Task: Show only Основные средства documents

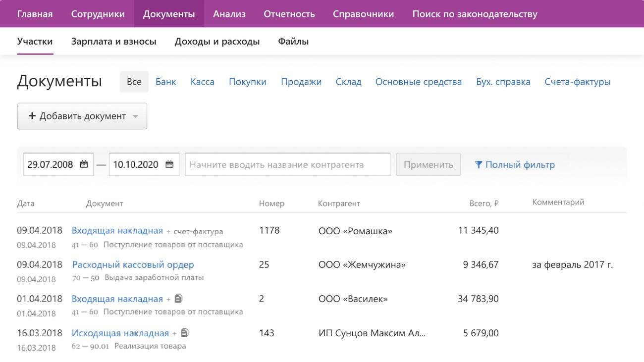Action: tap(418, 82)
